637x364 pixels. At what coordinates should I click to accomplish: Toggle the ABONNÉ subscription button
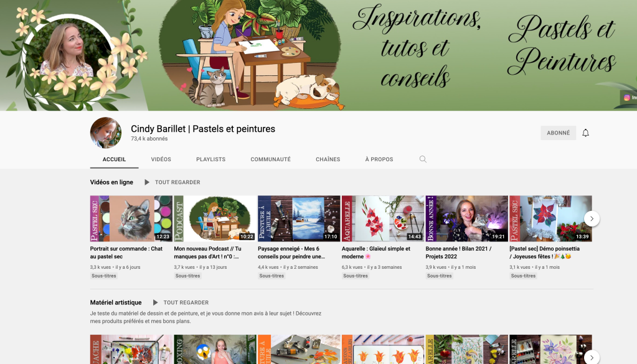point(558,133)
